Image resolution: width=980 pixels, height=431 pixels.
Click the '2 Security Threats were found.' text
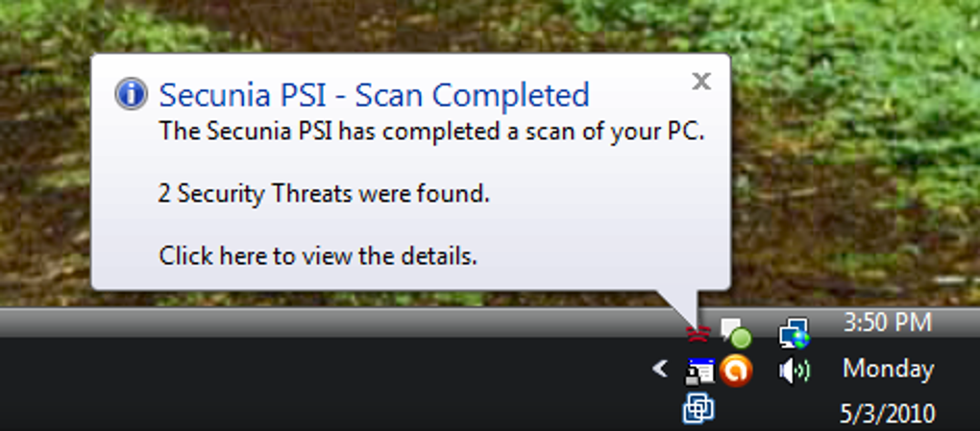(324, 194)
